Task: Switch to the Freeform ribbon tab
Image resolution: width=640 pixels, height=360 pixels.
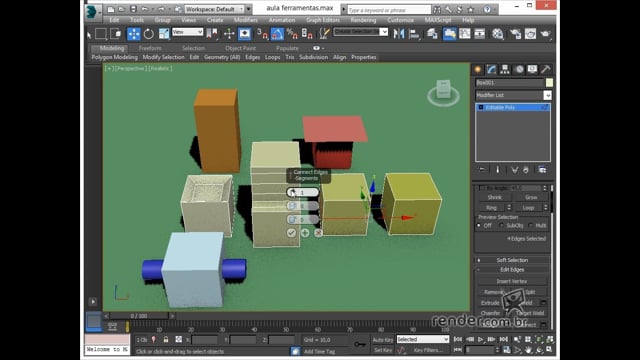Action: coord(150,48)
